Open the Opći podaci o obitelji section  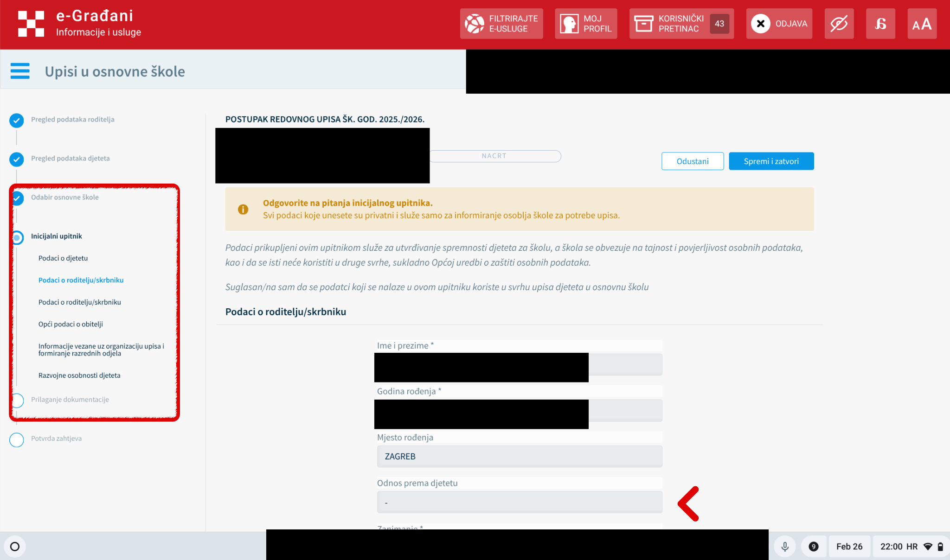(71, 325)
